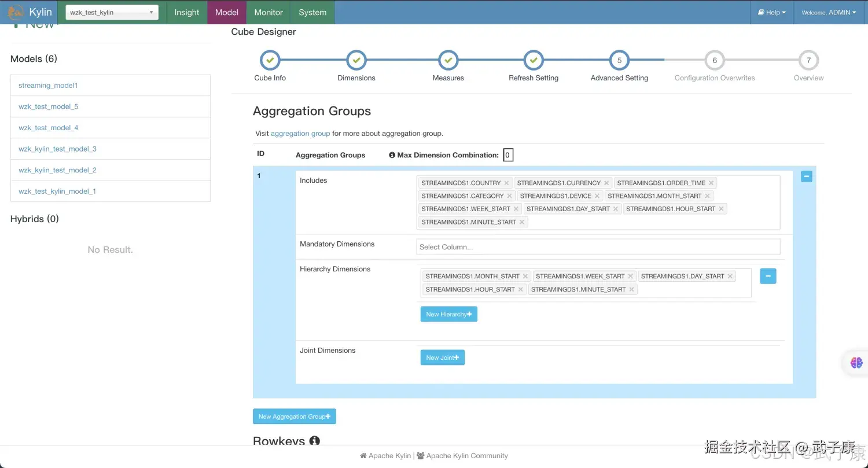868x468 pixels.
Task: Remove MONTH_START tag from Includes field
Action: pyautogui.click(x=707, y=196)
